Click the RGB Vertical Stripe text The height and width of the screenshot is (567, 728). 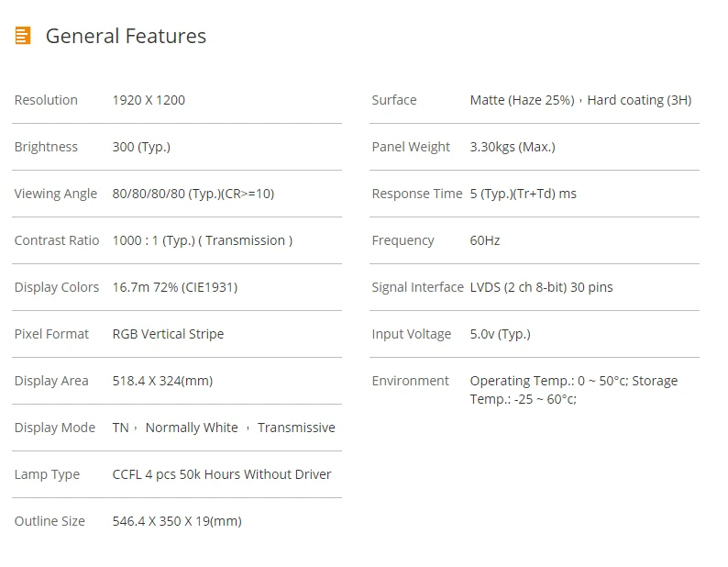pyautogui.click(x=168, y=334)
